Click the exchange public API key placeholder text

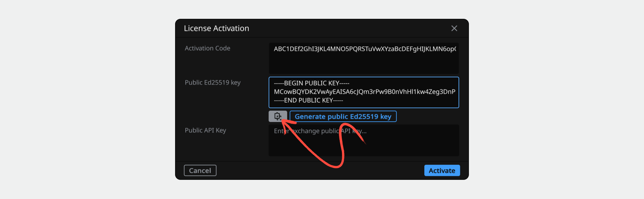pos(320,131)
